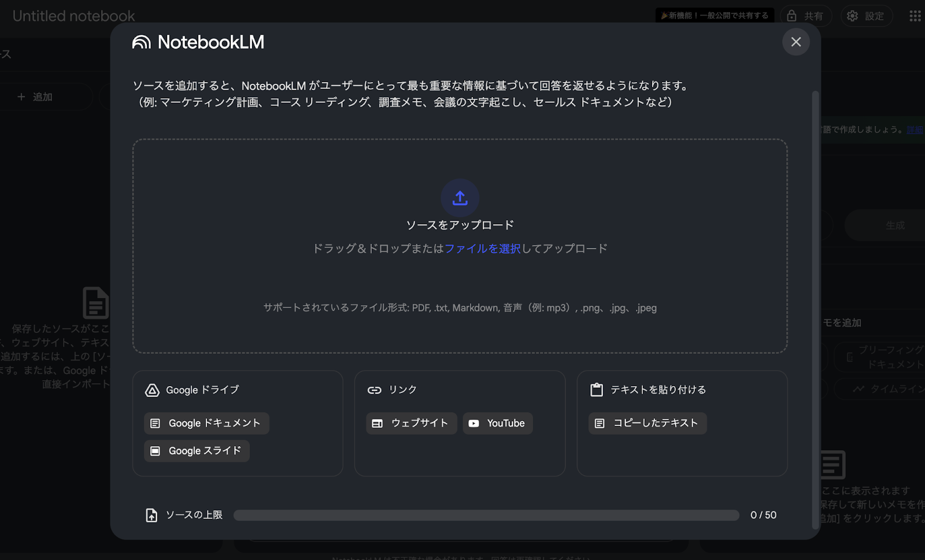Click the link chain icon

tap(374, 390)
